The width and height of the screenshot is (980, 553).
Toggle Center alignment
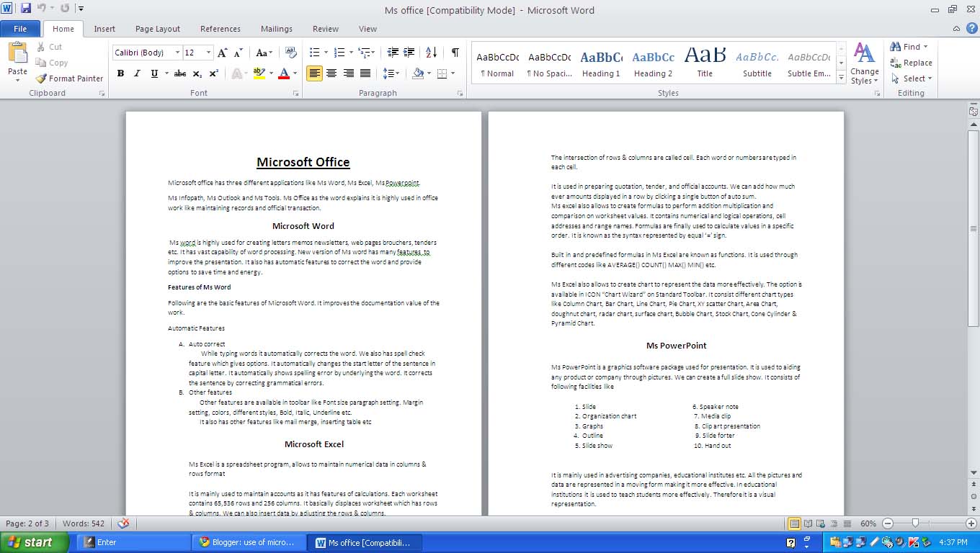coord(331,73)
